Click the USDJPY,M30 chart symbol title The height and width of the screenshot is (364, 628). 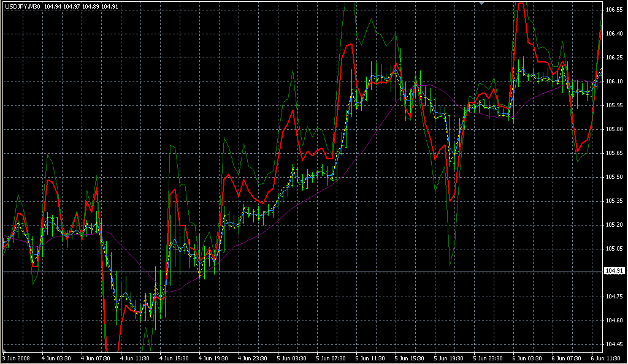coord(22,6)
